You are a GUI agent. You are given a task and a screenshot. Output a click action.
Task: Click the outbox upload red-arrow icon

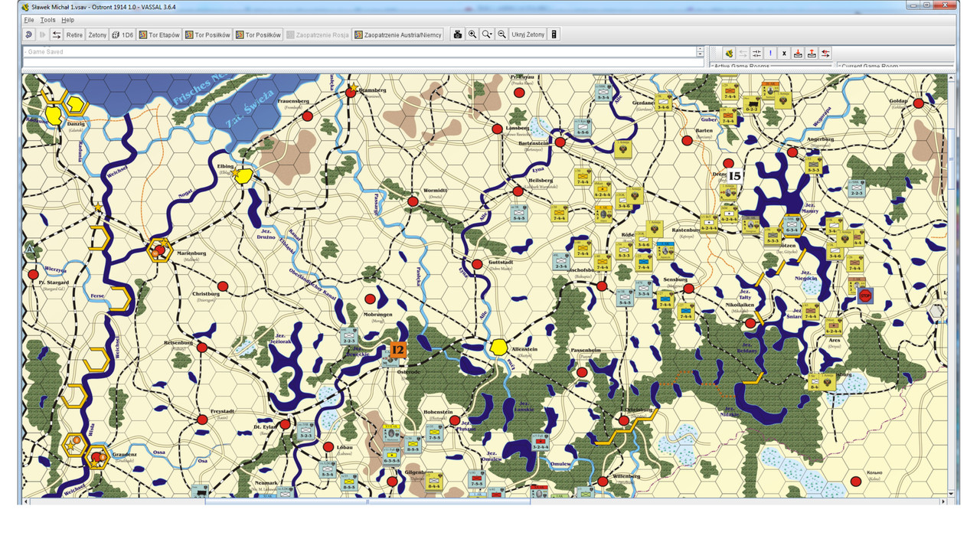pyautogui.click(x=812, y=53)
